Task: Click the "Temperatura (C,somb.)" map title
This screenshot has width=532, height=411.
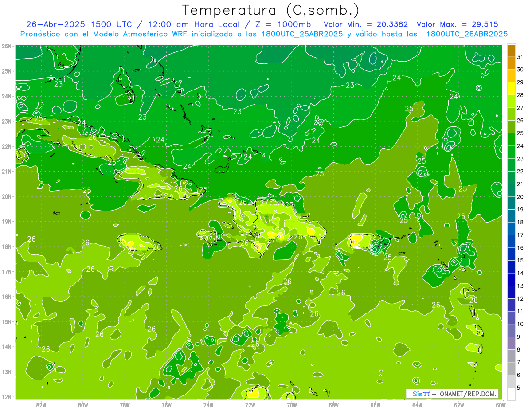Action: tap(270, 10)
